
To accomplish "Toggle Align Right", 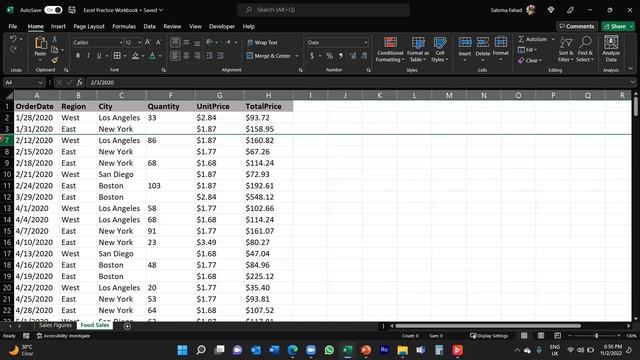I will 197,56.
